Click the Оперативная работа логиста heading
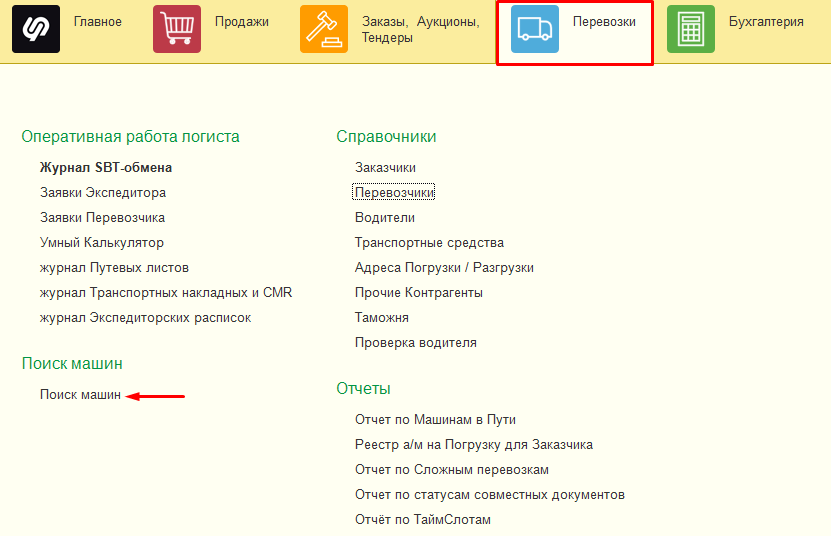Viewport: 831px width, 536px height. 130,137
